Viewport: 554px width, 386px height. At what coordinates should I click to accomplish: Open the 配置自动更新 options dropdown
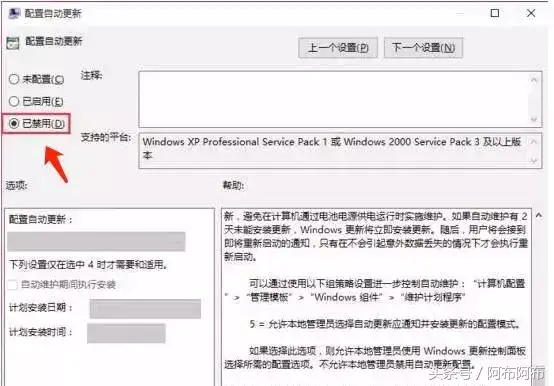click(96, 242)
